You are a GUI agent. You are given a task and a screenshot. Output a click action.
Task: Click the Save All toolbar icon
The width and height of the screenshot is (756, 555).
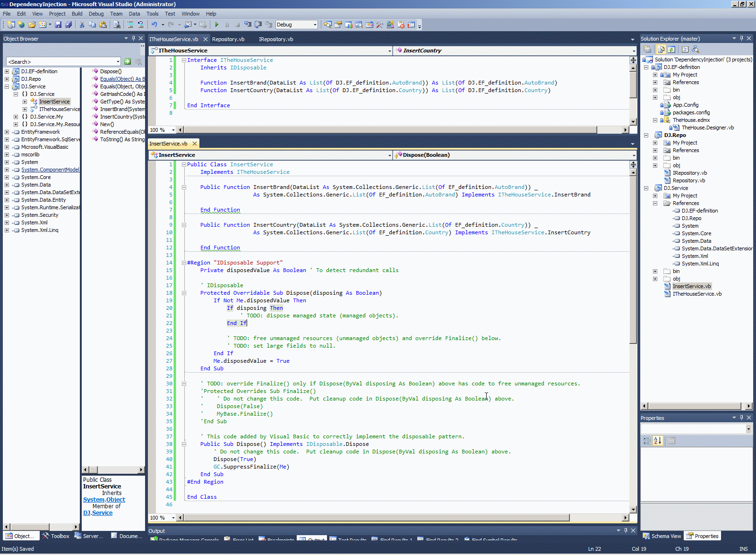[69, 25]
